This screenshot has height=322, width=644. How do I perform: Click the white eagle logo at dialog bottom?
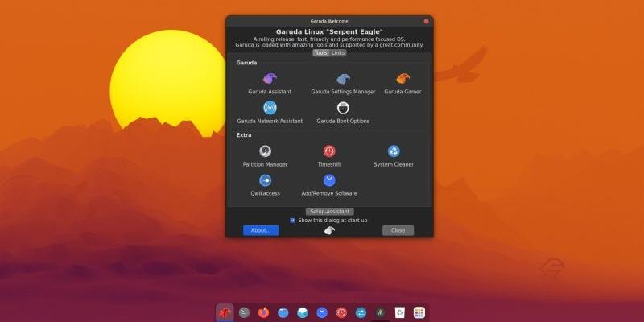pos(329,230)
